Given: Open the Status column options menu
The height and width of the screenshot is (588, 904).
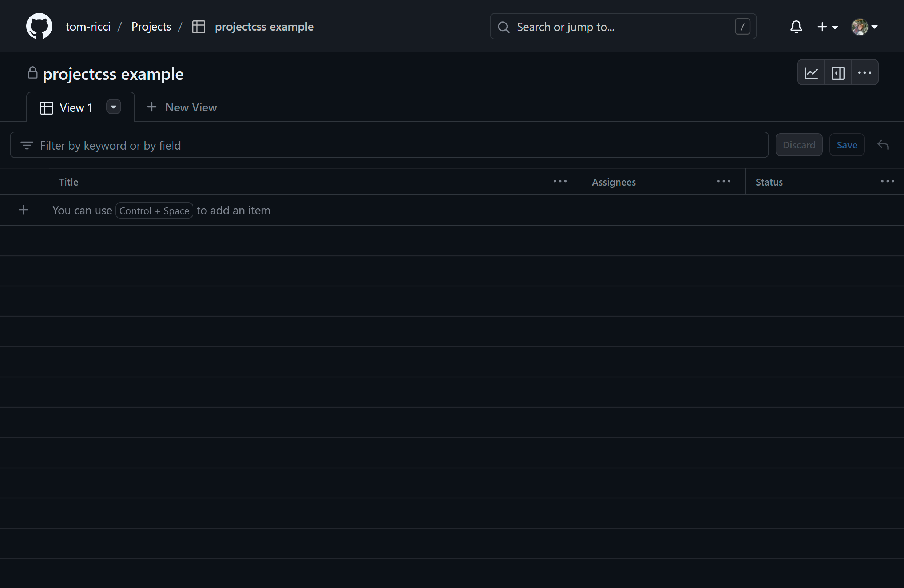Looking at the screenshot, I should pyautogui.click(x=887, y=181).
